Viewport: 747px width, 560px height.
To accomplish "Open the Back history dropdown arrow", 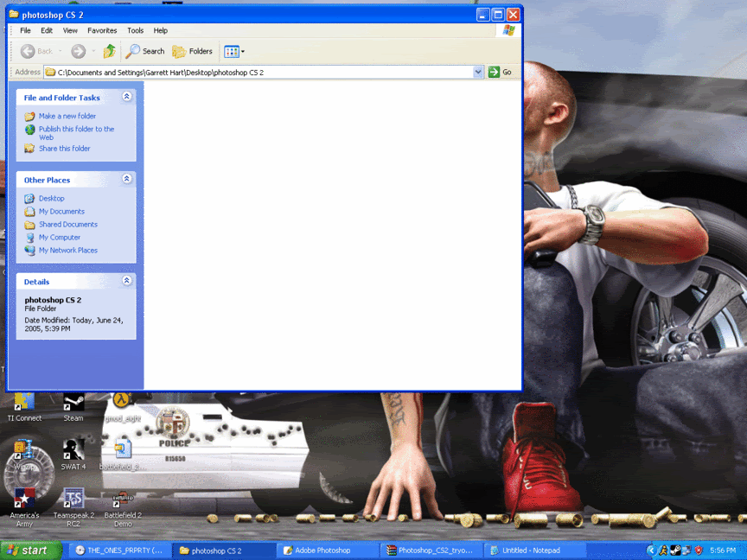I will coord(60,51).
